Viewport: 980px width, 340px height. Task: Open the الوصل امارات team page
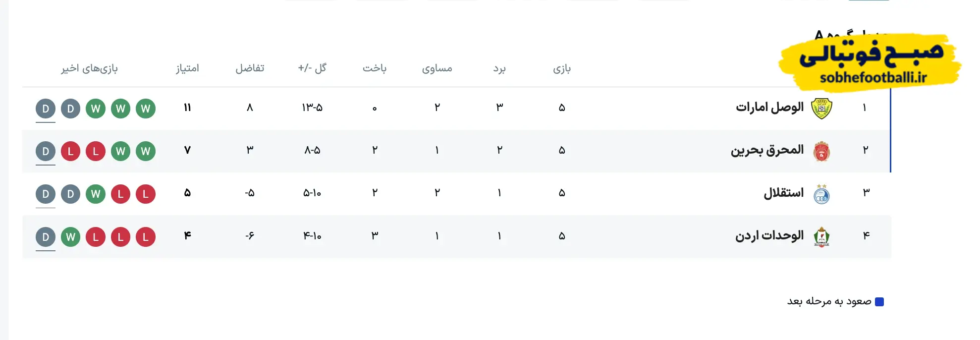(769, 107)
